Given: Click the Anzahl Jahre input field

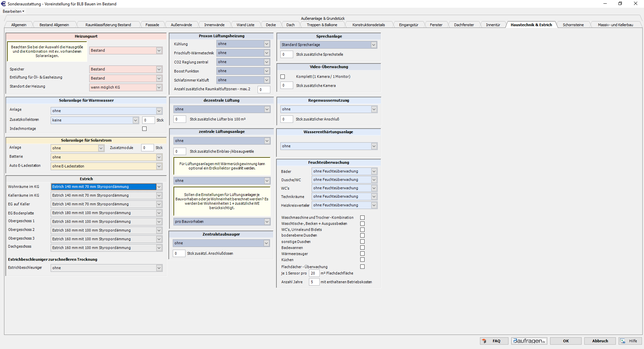Looking at the screenshot, I should (x=314, y=282).
